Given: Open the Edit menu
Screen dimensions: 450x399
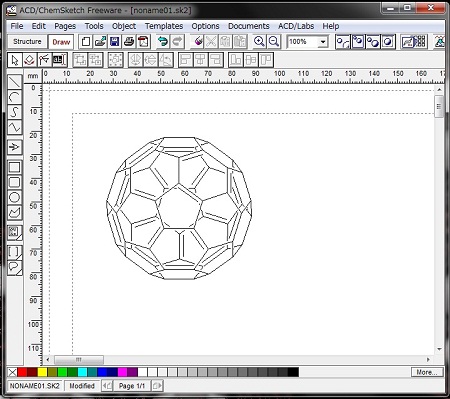Looking at the screenshot, I should pyautogui.click(x=39, y=26).
